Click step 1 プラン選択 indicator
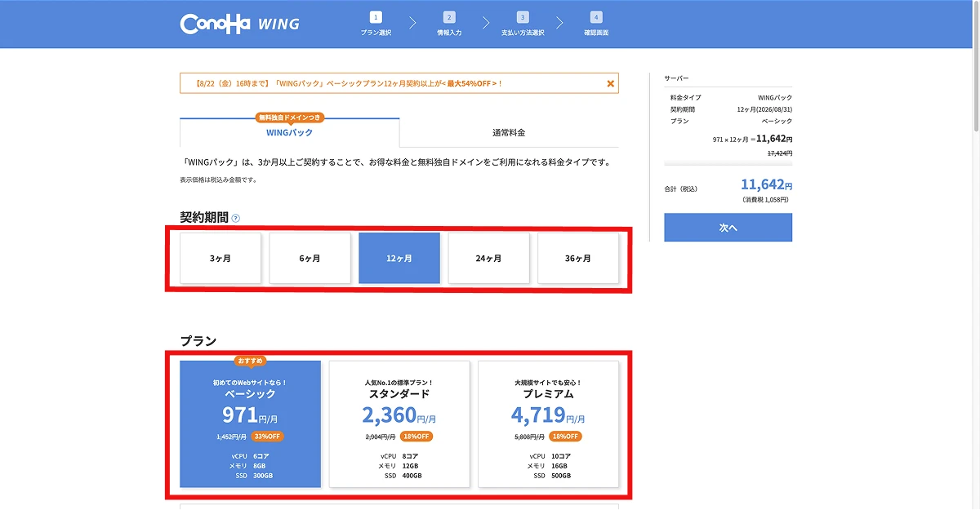This screenshot has height=510, width=980. tap(376, 24)
